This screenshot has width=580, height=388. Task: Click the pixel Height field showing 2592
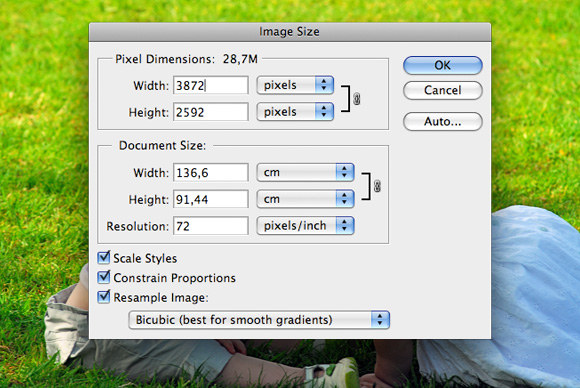point(211,112)
